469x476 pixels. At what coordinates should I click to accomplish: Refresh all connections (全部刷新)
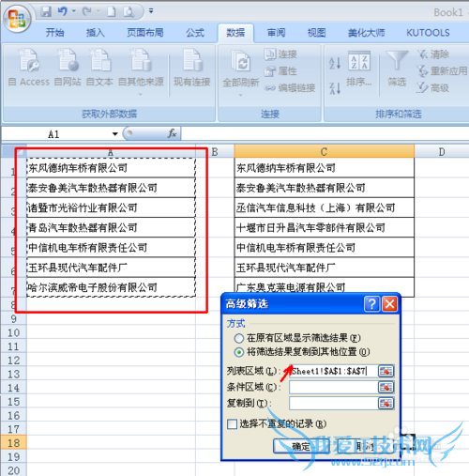click(x=241, y=68)
